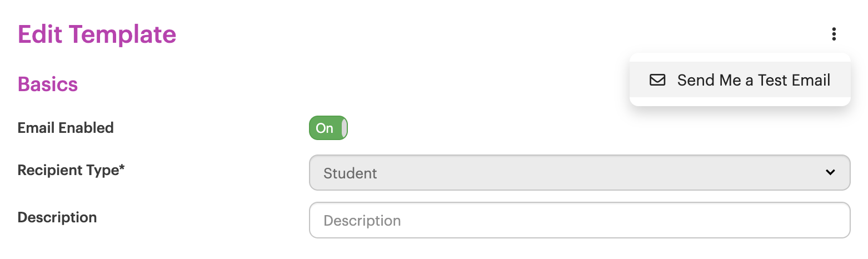Click the envelope icon in the popup
The height and width of the screenshot is (259, 868).
[657, 80]
